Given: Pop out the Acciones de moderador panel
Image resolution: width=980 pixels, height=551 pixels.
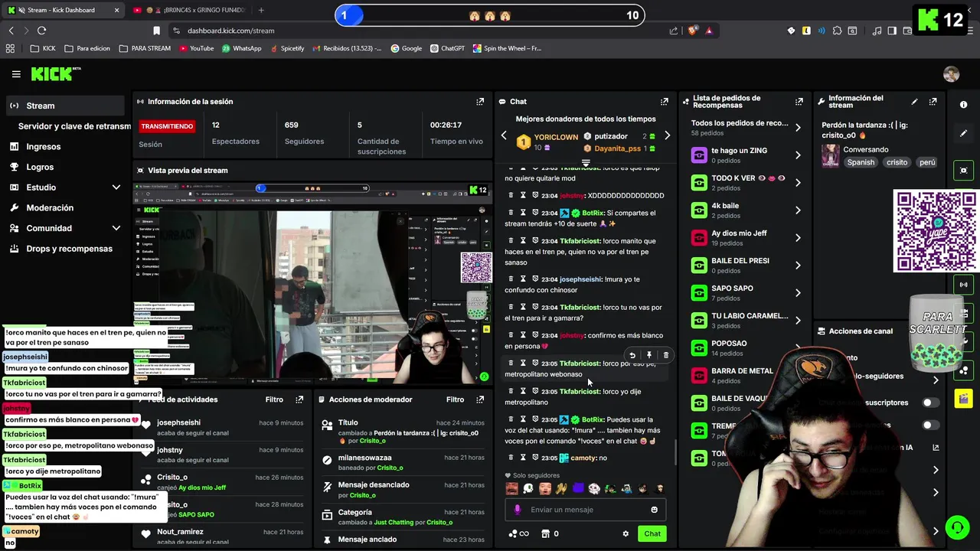Looking at the screenshot, I should pyautogui.click(x=480, y=399).
